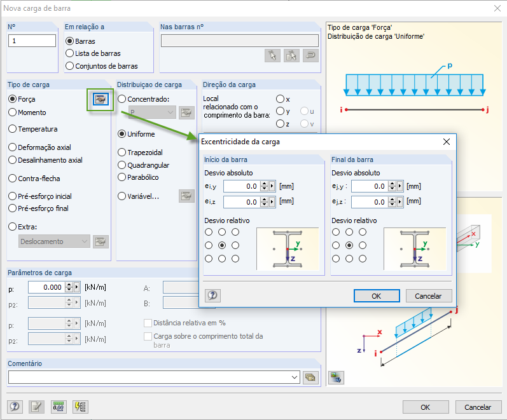
Task: Close the Nova carga de barra window
Action: (x=497, y=8)
